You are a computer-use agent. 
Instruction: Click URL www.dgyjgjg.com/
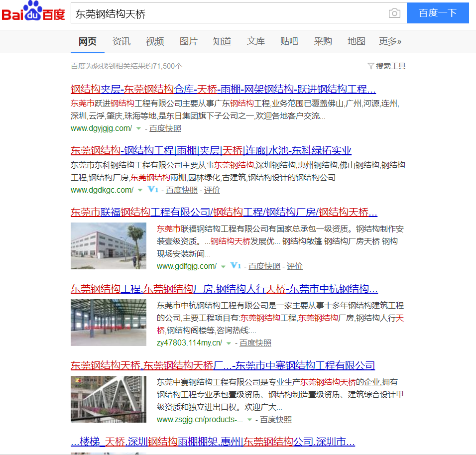coord(102,128)
